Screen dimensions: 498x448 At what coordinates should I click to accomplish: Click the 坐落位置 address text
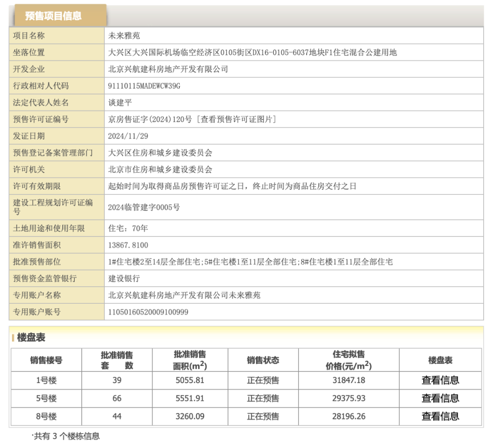[253, 53]
